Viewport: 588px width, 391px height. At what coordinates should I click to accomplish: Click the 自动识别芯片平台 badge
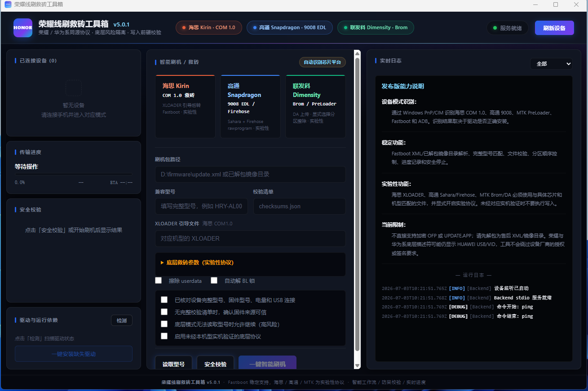point(322,62)
